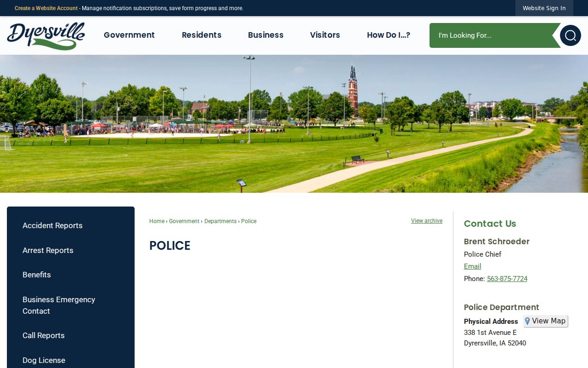This screenshot has height=368, width=588.
Task: Open the Government menu
Action: tap(129, 35)
